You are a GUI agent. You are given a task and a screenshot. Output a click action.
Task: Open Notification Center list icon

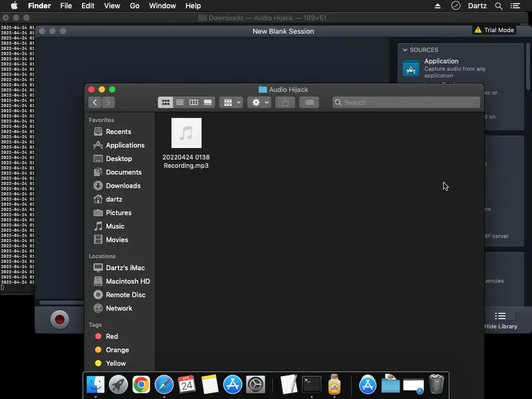(515, 6)
